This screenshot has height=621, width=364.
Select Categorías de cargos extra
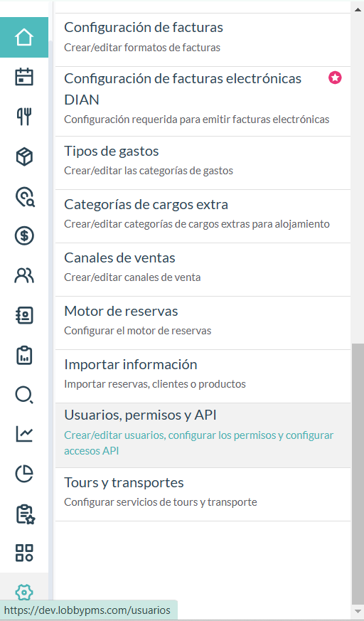(203, 216)
